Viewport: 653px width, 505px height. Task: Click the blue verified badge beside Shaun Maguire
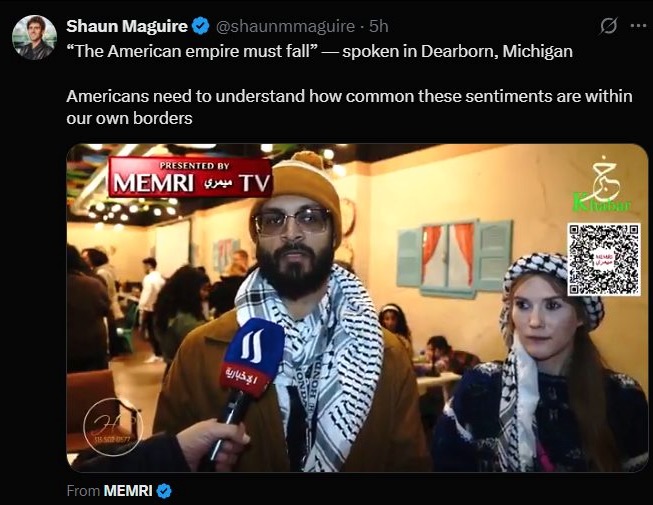200,26
